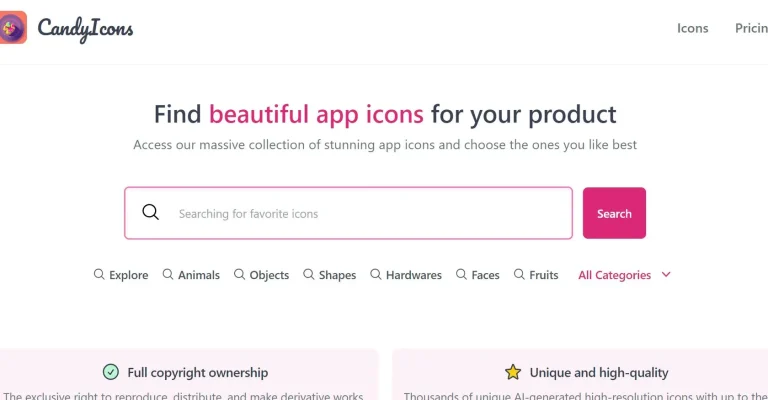
Task: Open the Icons menu item
Action: coord(692,28)
